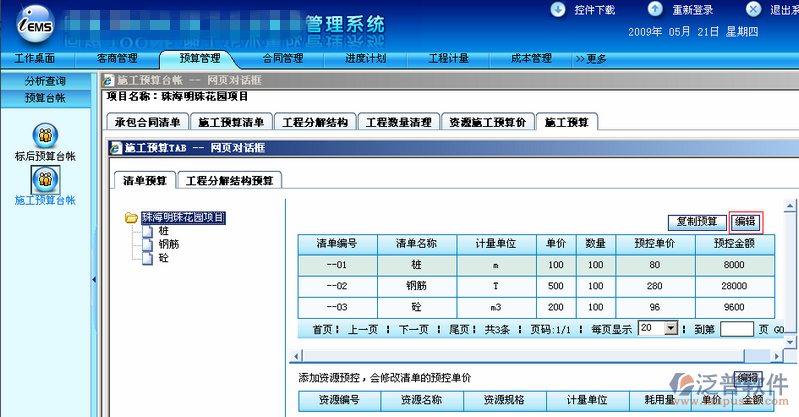Open the 标后预算台帐 sidebar icon
799x417 pixels.
tap(45, 136)
